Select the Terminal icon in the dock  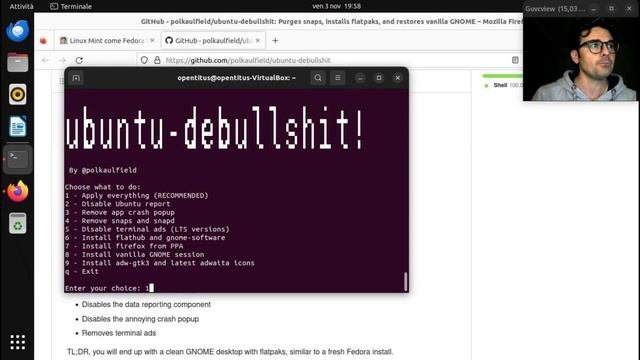coord(18,159)
